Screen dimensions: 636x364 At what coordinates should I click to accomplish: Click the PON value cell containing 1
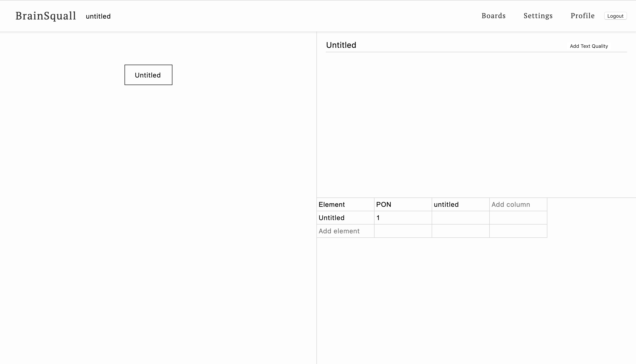coord(403,218)
